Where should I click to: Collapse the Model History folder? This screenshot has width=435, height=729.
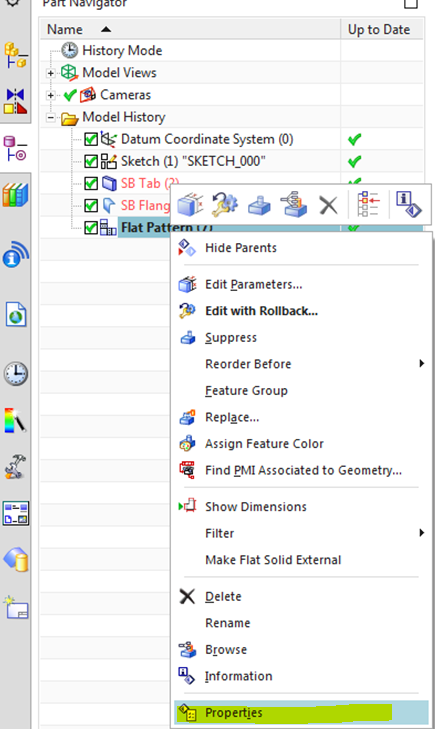click(x=51, y=118)
